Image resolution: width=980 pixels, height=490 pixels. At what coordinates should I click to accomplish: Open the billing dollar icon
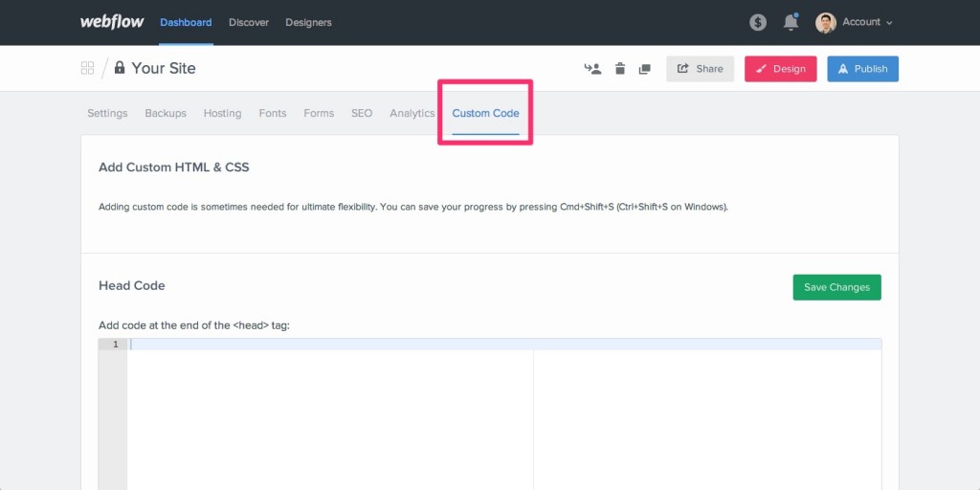(758, 23)
